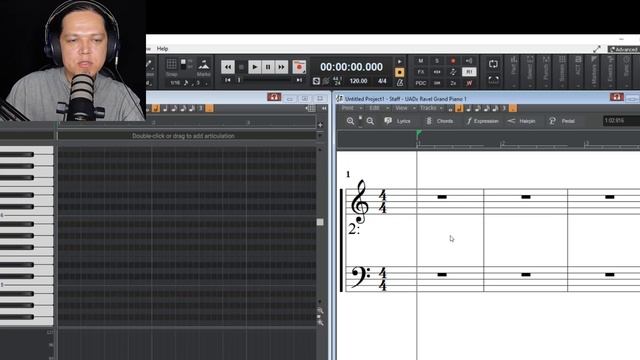The width and height of the screenshot is (640, 360).
Task: Select whole note duration in Staff view
Action: click(450, 108)
